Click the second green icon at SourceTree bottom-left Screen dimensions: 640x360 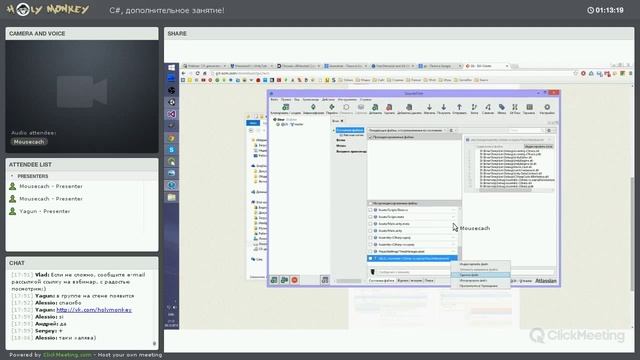click(284, 280)
